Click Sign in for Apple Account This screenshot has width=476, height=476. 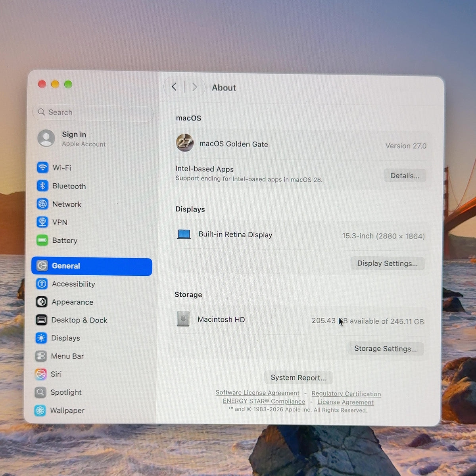[74, 134]
